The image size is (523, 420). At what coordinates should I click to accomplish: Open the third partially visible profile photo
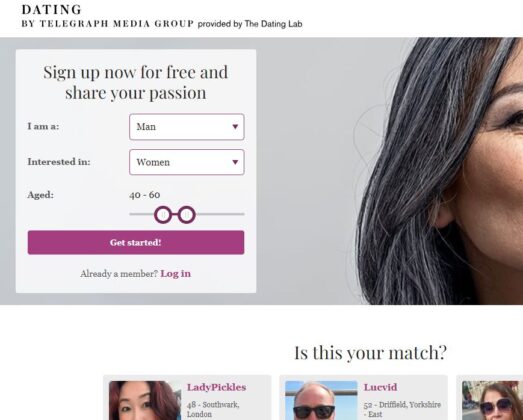[492, 400]
